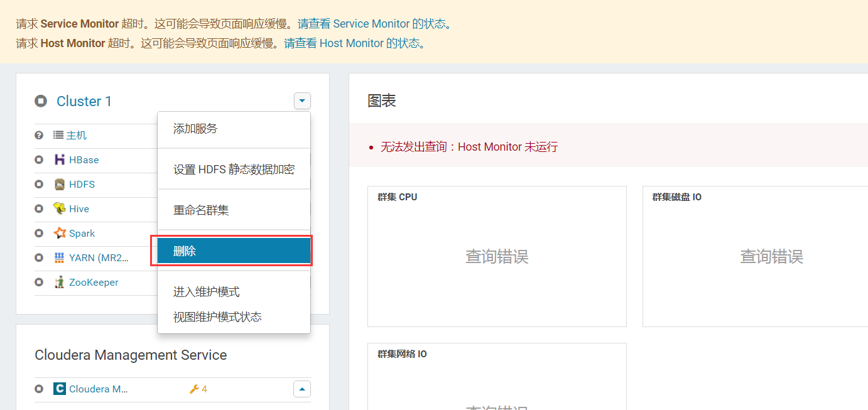Click the stopped status icon beside HDFS
The height and width of the screenshot is (410, 868).
39,185
